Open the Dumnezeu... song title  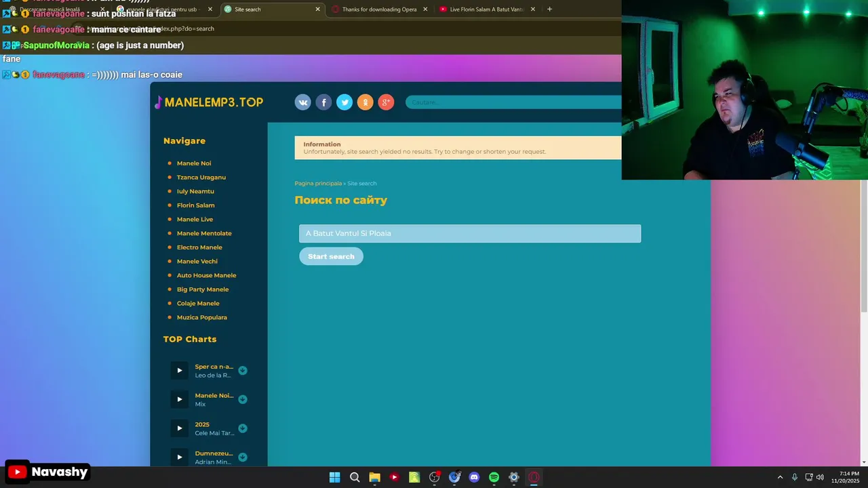pyautogui.click(x=214, y=453)
